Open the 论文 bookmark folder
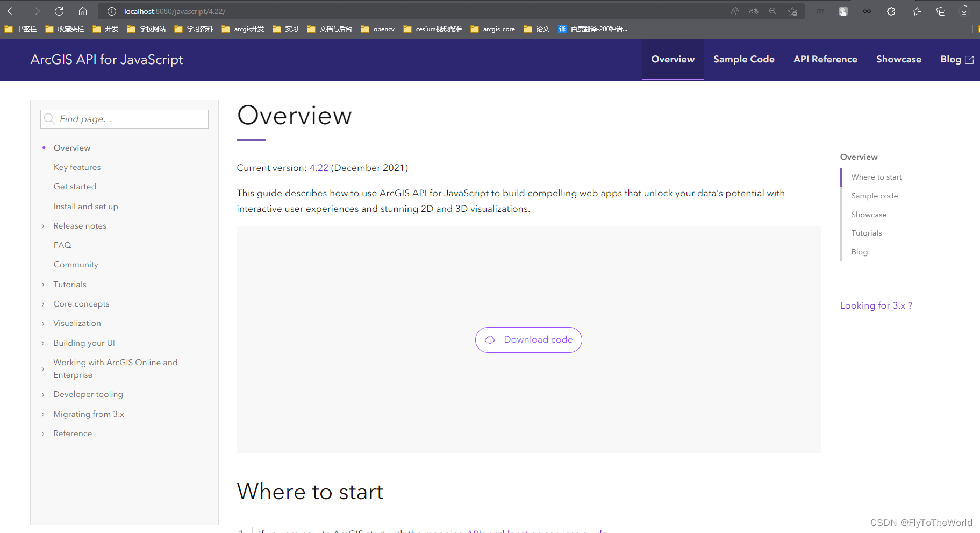Image resolution: width=980 pixels, height=533 pixels. click(537, 29)
